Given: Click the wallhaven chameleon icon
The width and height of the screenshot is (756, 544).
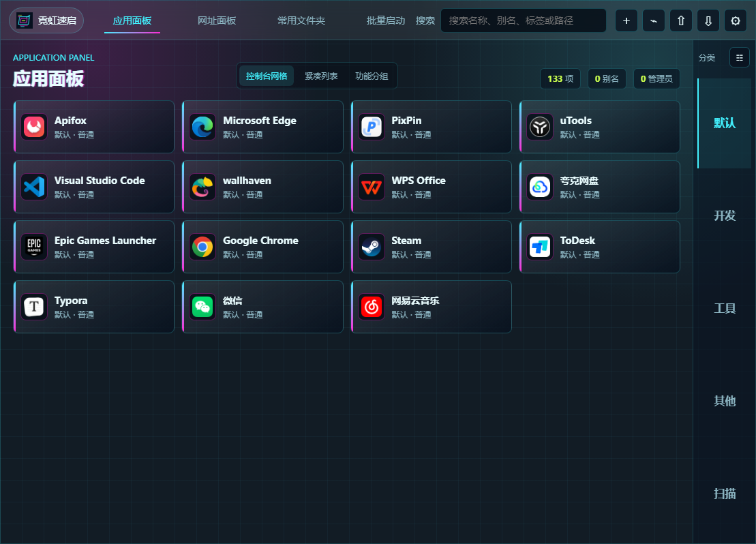Looking at the screenshot, I should click(202, 187).
